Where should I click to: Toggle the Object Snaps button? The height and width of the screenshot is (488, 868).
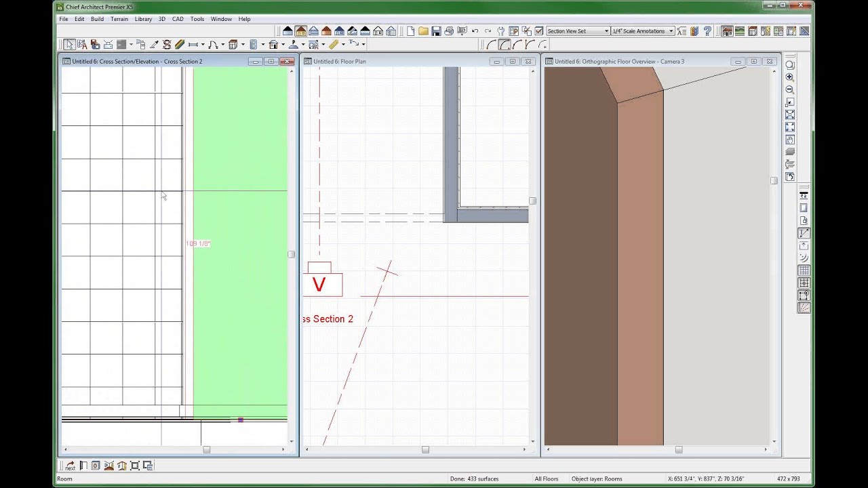pos(804,295)
